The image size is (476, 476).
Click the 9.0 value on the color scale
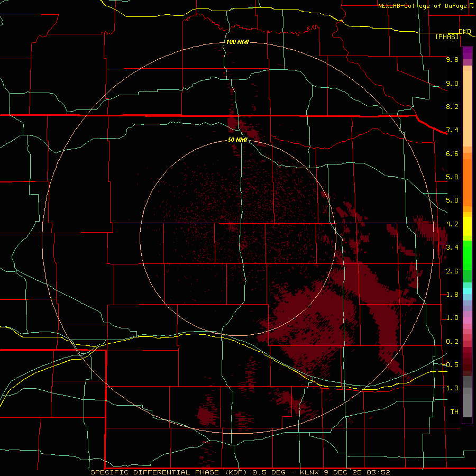[x=452, y=83]
